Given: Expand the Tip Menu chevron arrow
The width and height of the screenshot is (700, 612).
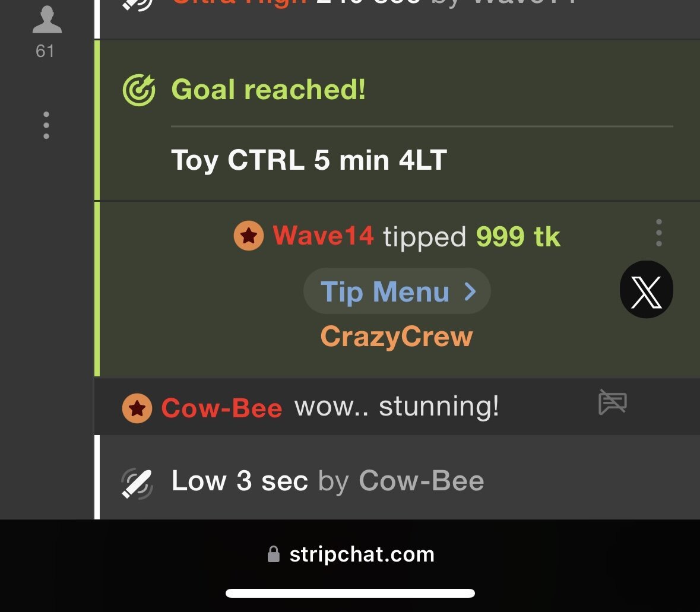Looking at the screenshot, I should 470,291.
